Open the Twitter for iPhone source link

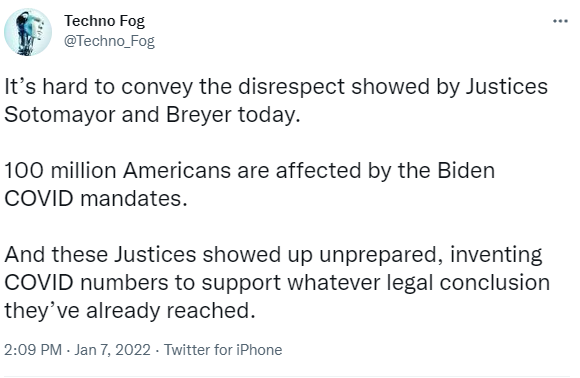coord(223,350)
